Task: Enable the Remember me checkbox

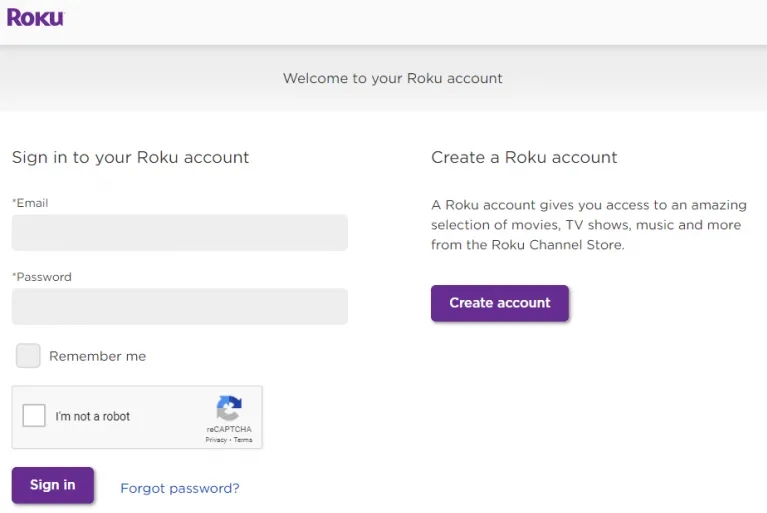Action: tap(28, 356)
